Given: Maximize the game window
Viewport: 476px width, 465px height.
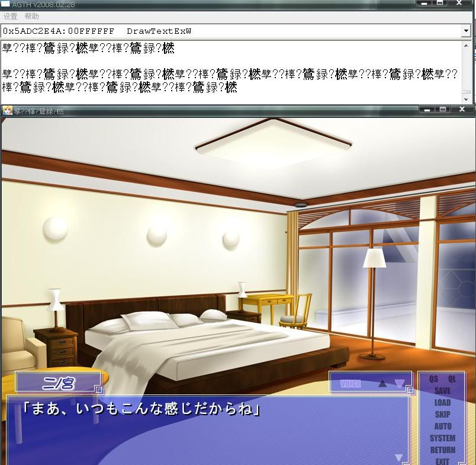Looking at the screenshot, I should click(443, 110).
